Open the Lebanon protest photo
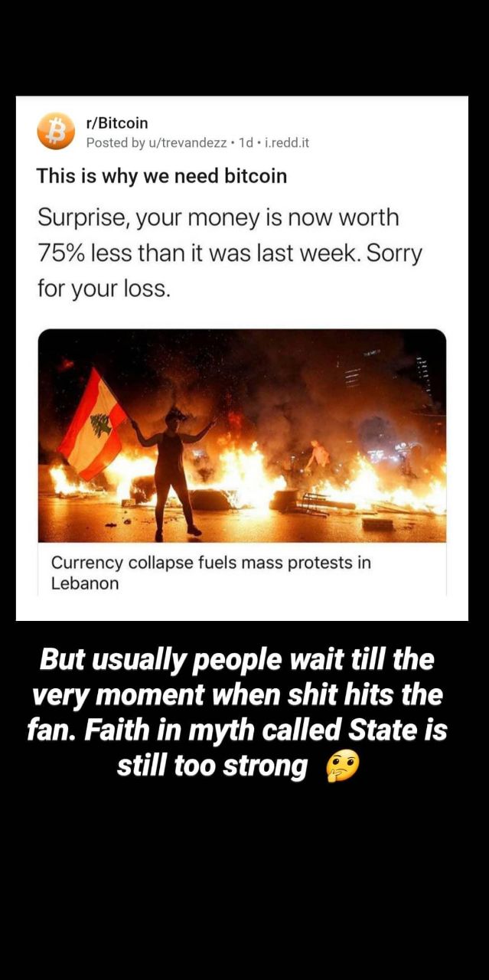Viewport: 489px width, 980px height. point(242,436)
